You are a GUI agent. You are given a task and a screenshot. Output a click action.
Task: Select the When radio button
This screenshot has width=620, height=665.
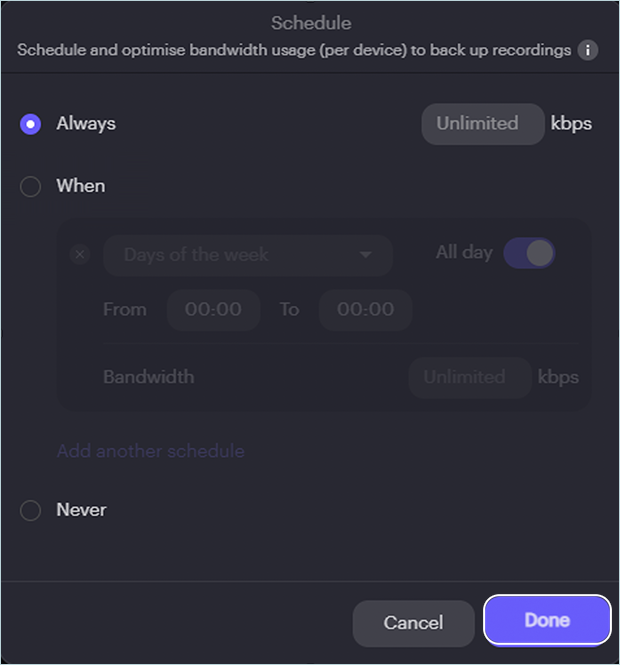[31, 186]
